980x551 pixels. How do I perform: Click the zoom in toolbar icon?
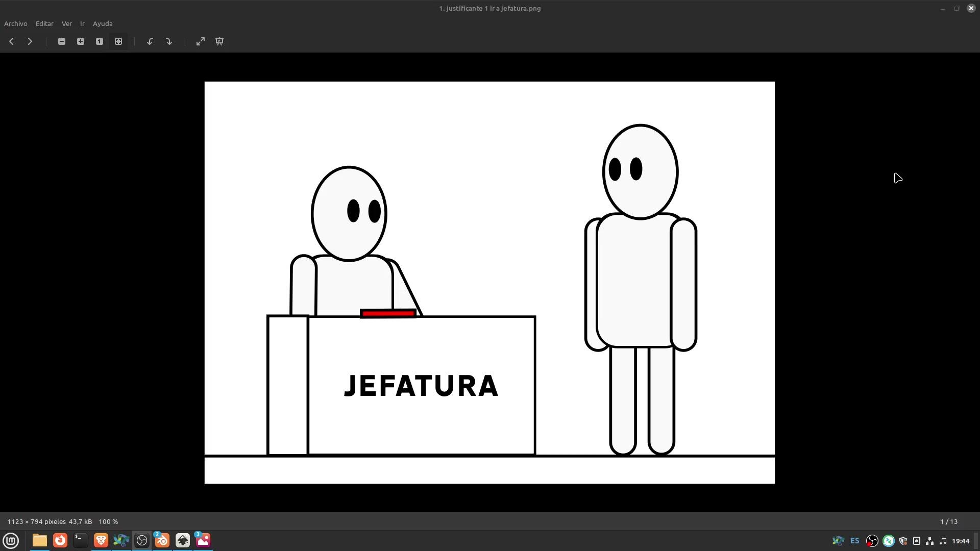[81, 41]
